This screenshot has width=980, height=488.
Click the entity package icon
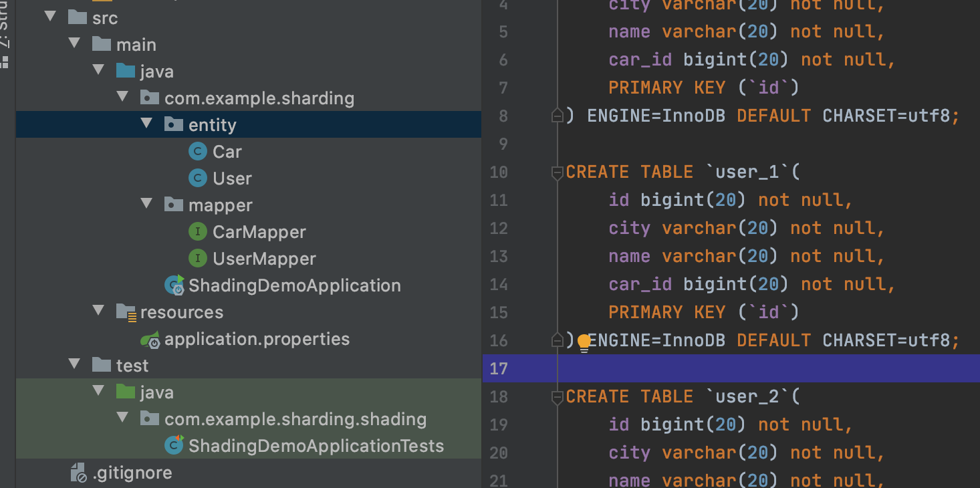coord(174,124)
